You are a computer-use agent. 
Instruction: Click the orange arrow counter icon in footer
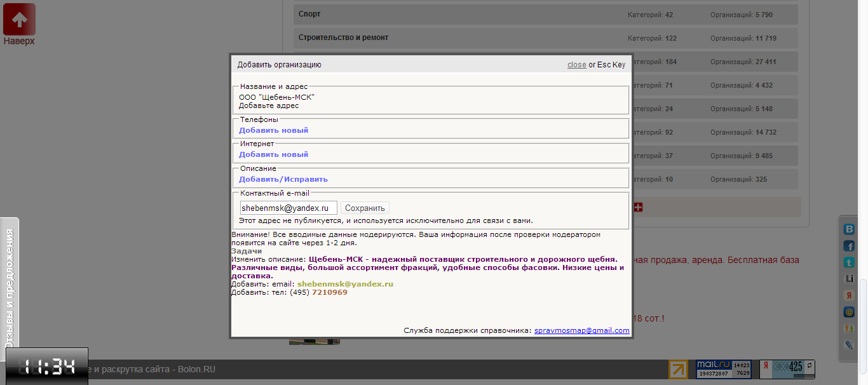click(x=678, y=369)
